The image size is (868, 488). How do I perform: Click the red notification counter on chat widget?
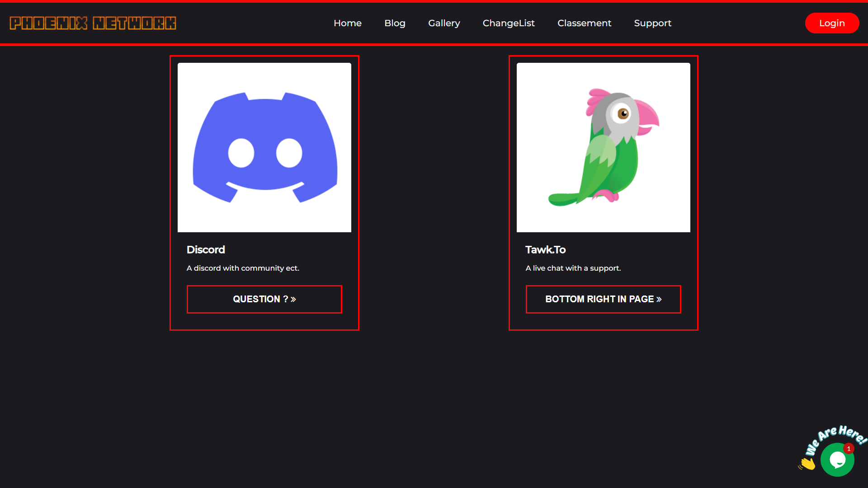coord(849,448)
